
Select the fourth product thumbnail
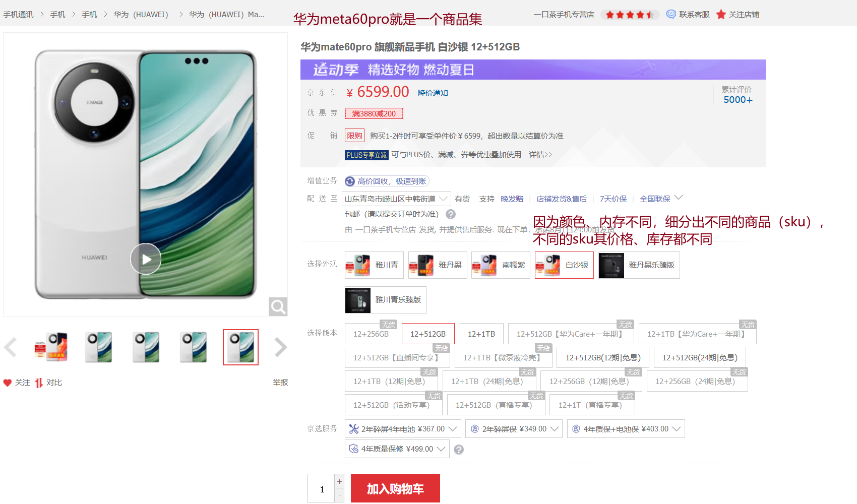pyautogui.click(x=193, y=347)
